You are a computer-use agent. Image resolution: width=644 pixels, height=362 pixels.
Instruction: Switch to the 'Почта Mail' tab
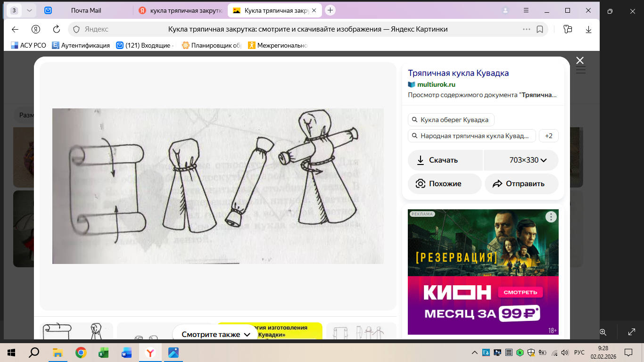[86, 10]
